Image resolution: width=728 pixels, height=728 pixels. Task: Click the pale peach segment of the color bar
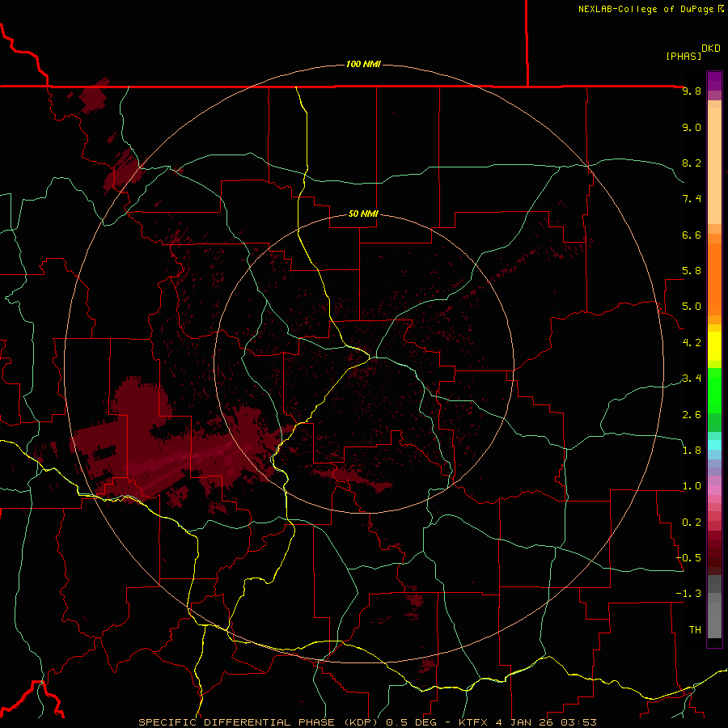[714, 166]
